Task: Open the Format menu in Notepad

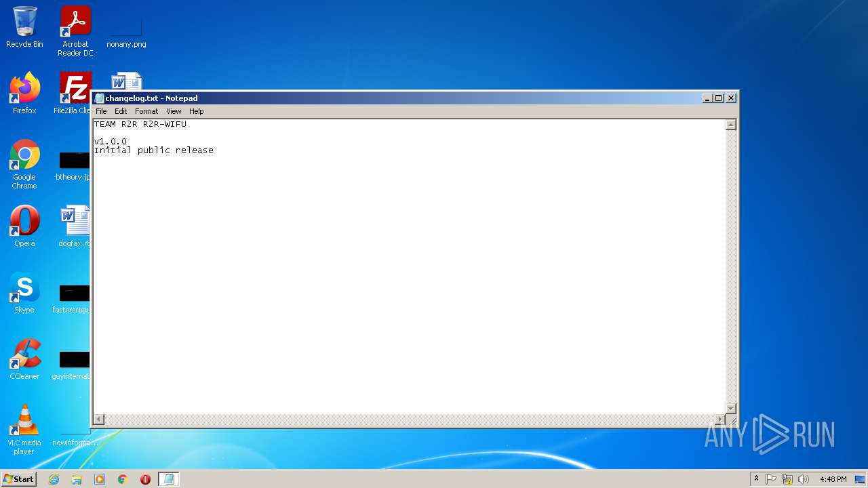Action: [146, 111]
